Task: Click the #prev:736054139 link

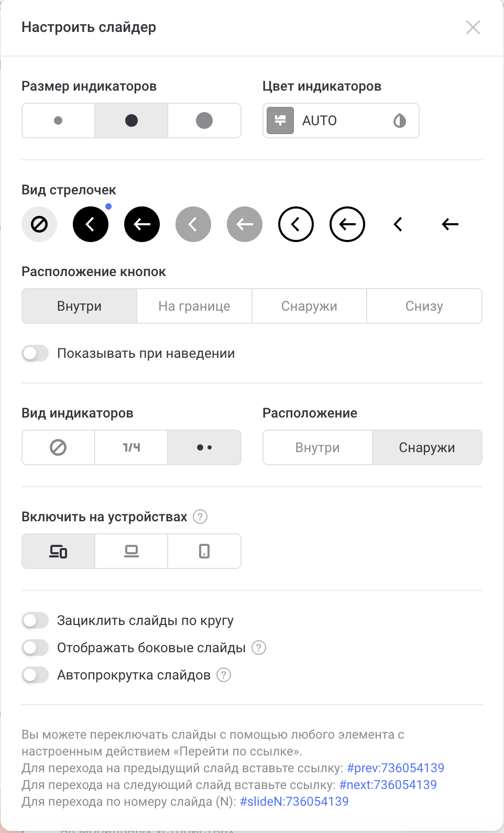Action: coord(396,768)
